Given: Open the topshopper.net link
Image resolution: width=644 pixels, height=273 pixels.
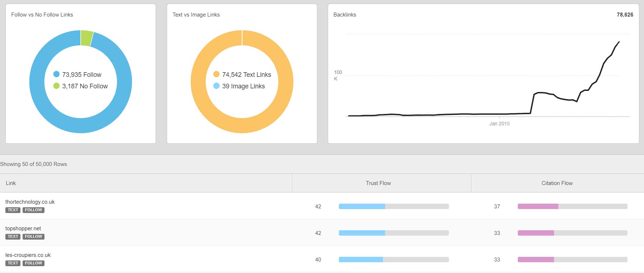Looking at the screenshot, I should [x=23, y=228].
